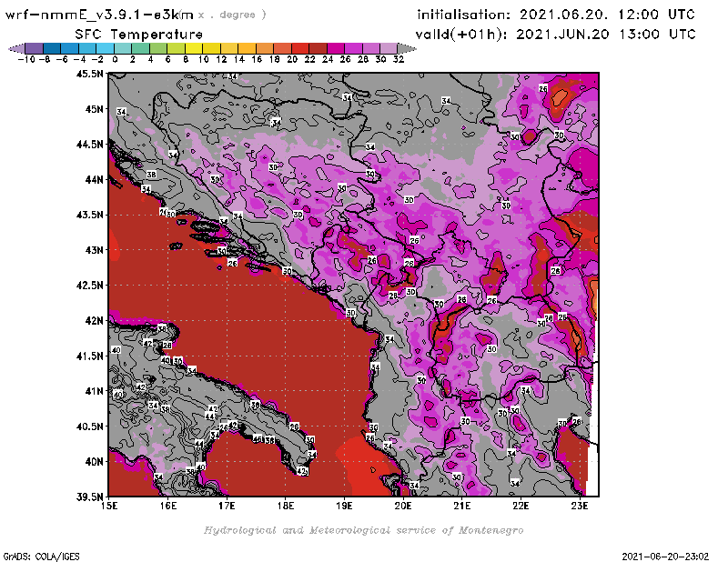Click the dark blue legend swatch between -8 and -6
This screenshot has width=728, height=562.
click(52, 48)
